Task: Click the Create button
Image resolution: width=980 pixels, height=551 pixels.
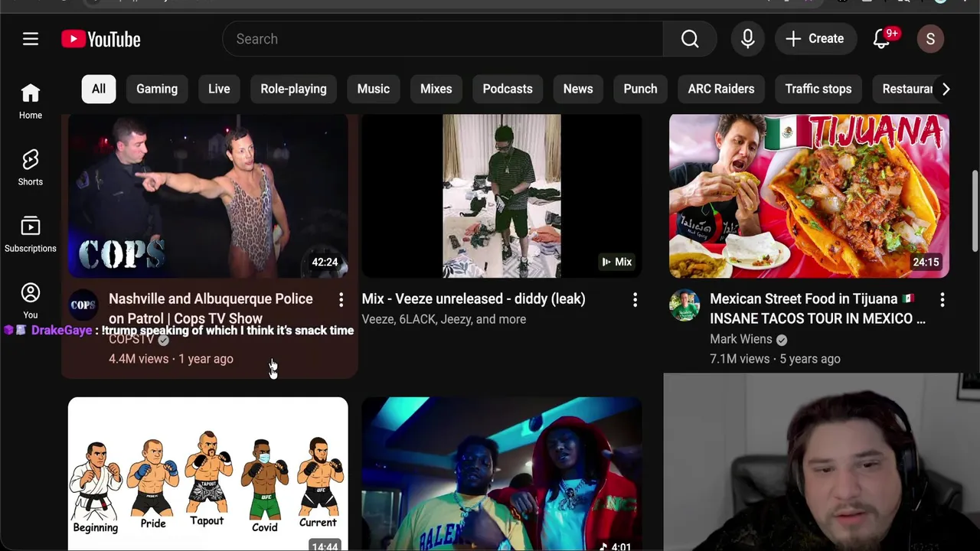Action: (x=815, y=39)
